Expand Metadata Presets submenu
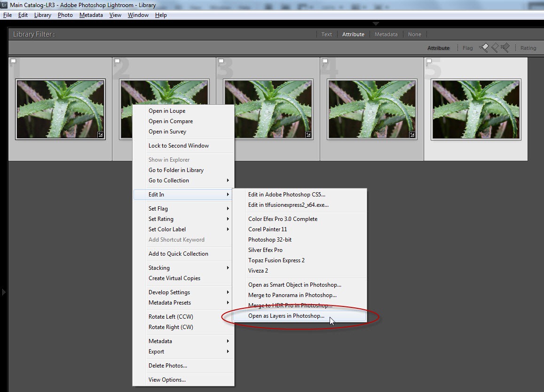This screenshot has width=544, height=392. (x=183, y=303)
